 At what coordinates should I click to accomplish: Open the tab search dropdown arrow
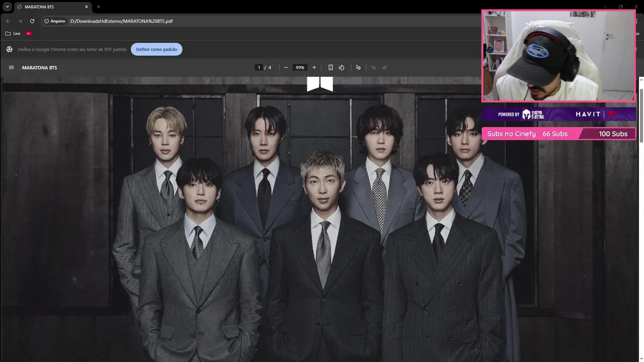(8, 7)
